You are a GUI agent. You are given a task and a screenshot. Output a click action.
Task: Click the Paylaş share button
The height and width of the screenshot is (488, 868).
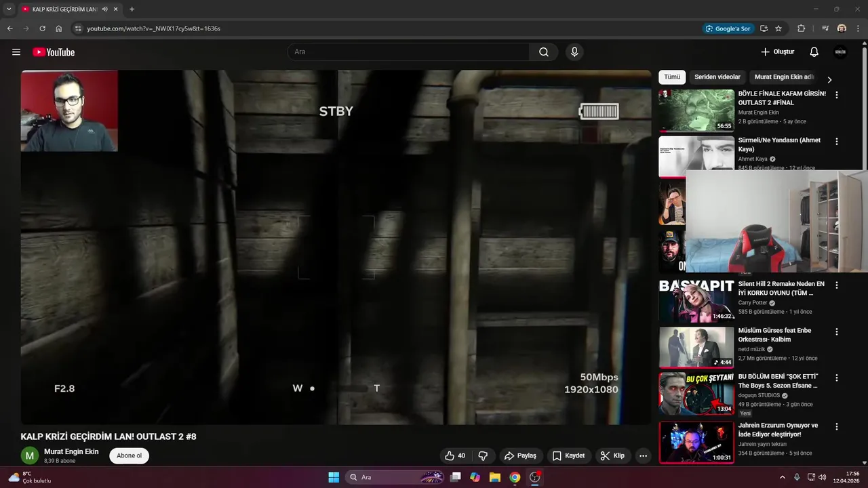coord(520,455)
